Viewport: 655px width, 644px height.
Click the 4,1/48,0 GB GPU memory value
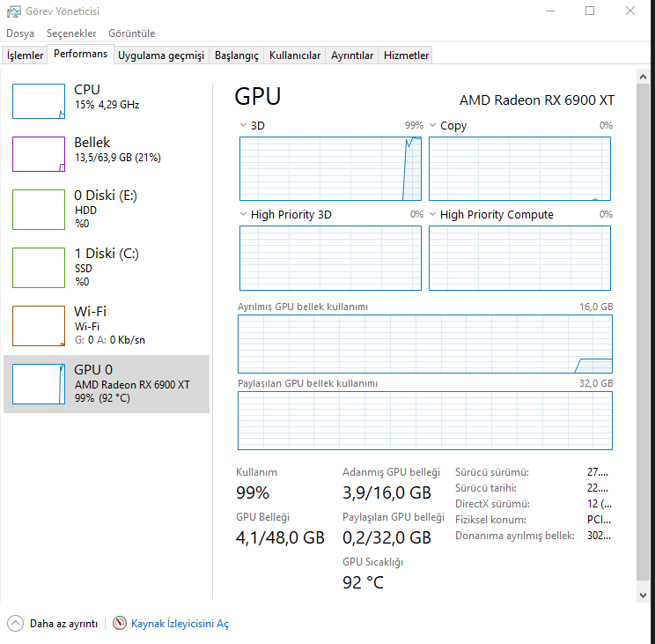pyautogui.click(x=280, y=537)
